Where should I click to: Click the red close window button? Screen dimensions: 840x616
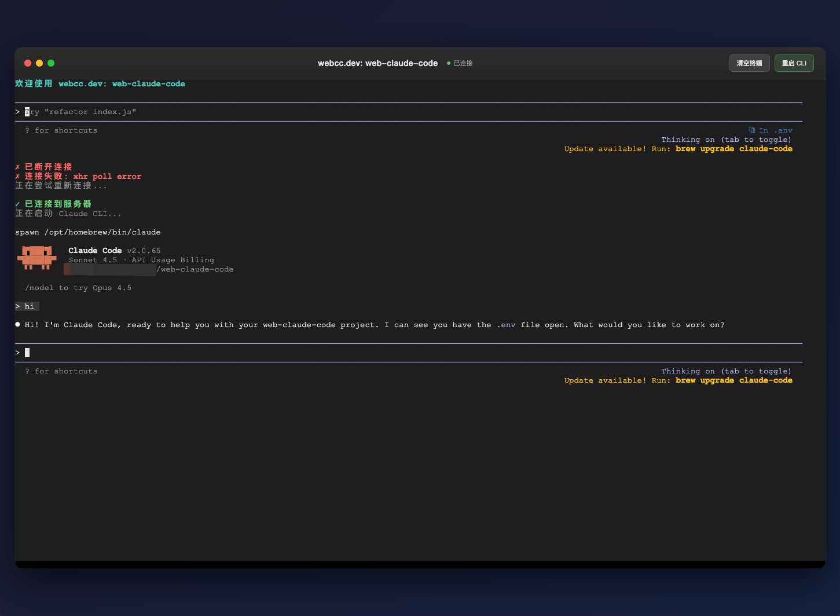(27, 63)
